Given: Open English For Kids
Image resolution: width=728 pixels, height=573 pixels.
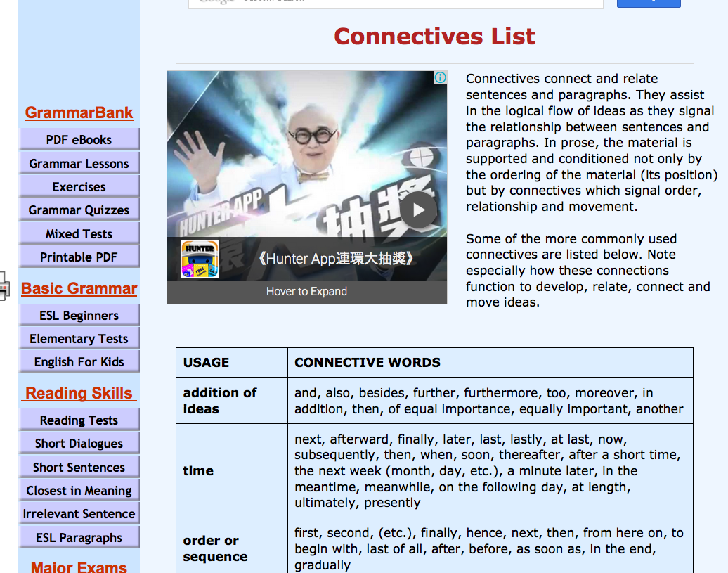Looking at the screenshot, I should pos(79,362).
